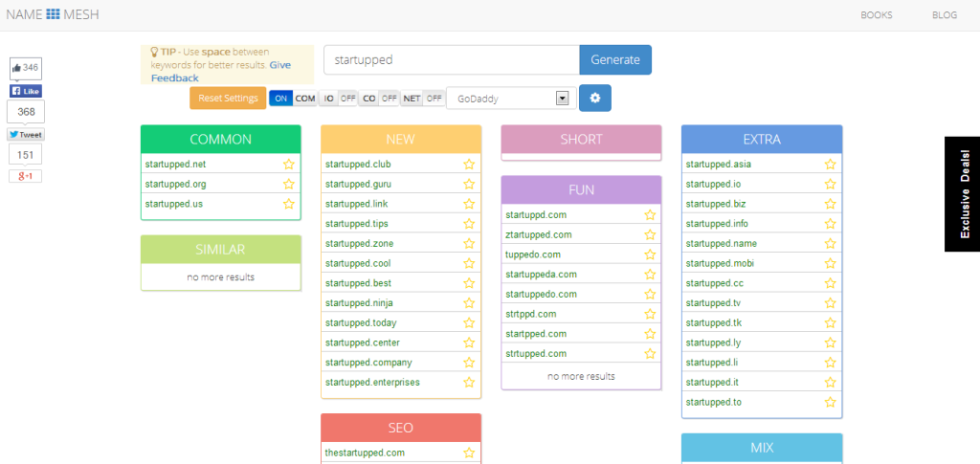Favorite startupped.club with its star icon
The height and width of the screenshot is (464, 980).
(469, 165)
